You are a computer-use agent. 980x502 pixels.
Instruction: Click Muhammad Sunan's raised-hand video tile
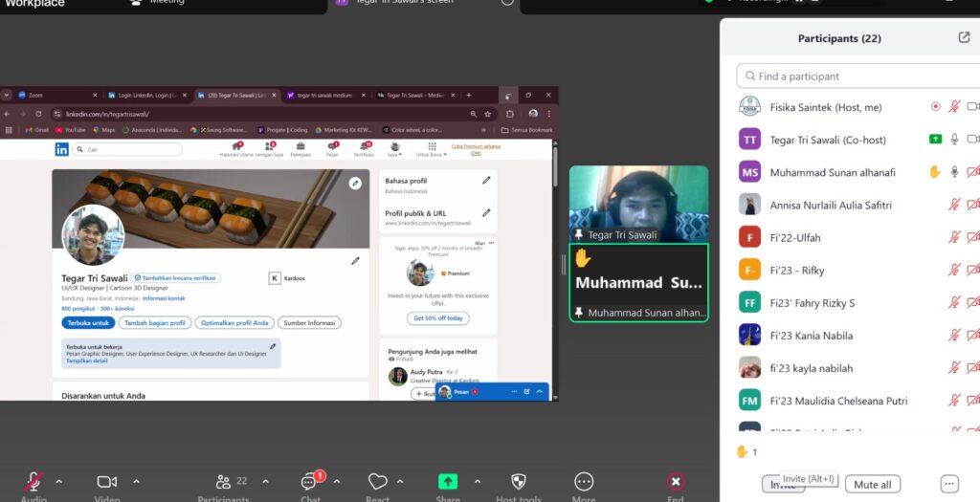(x=638, y=283)
